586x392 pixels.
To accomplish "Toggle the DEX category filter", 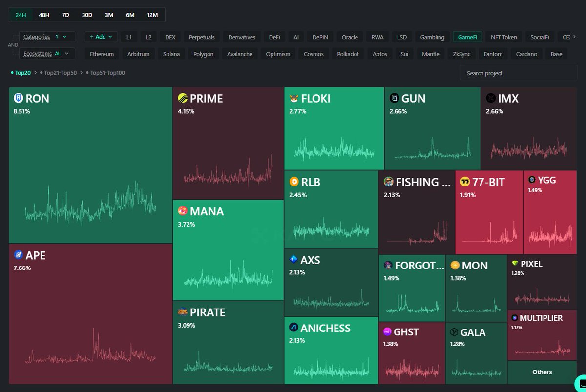I will (170, 37).
